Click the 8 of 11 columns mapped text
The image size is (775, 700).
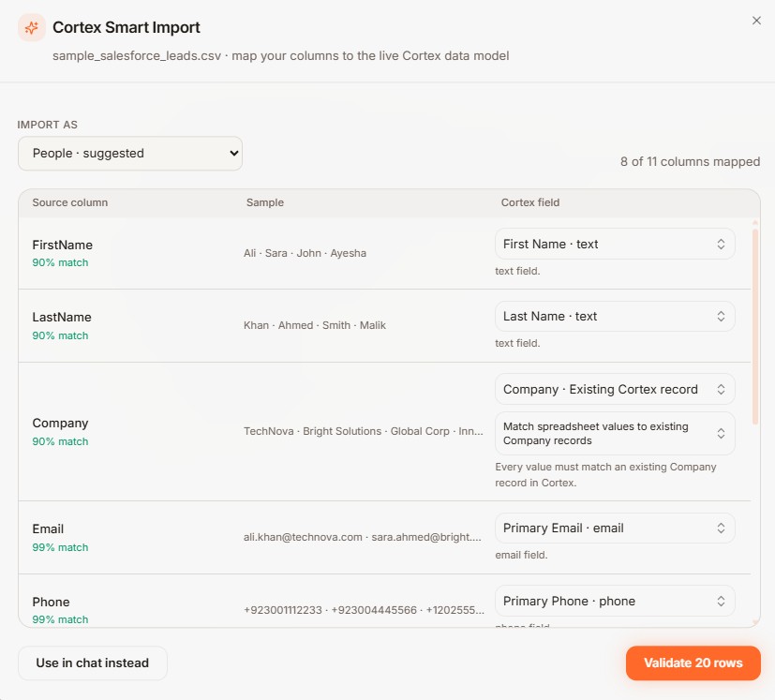pyautogui.click(x=690, y=162)
